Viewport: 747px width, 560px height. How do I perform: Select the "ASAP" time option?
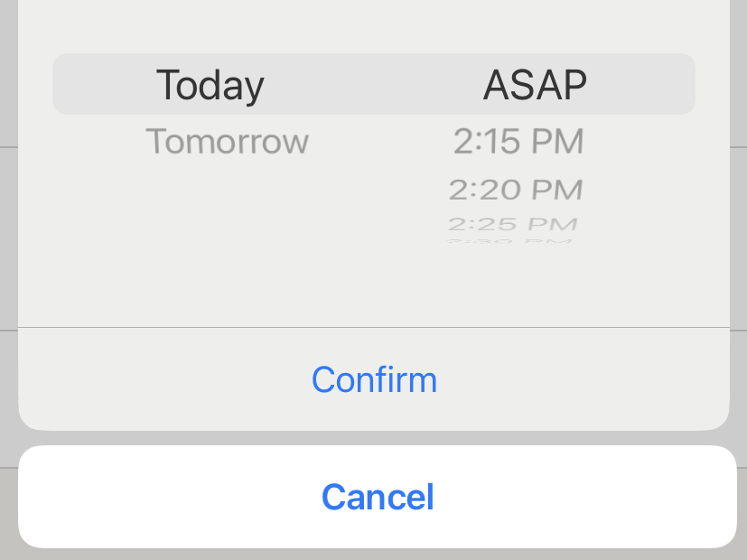coord(535,85)
